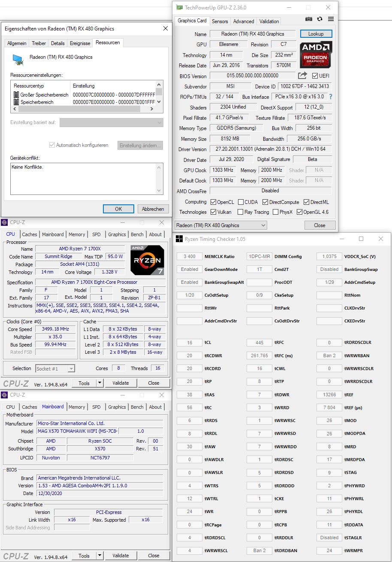Open the Memory tab in lower CPU-Z
Viewport: 392px width, 562px height.
(77, 407)
